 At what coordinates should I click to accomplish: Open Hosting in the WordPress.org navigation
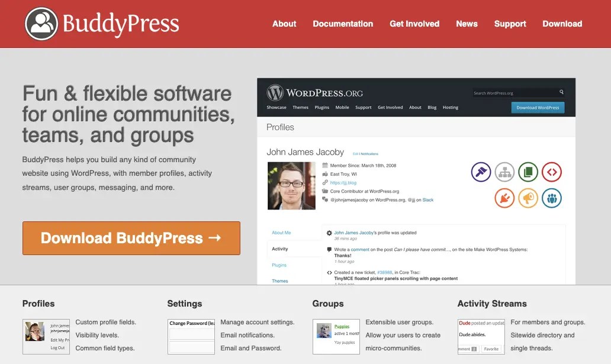(451, 107)
